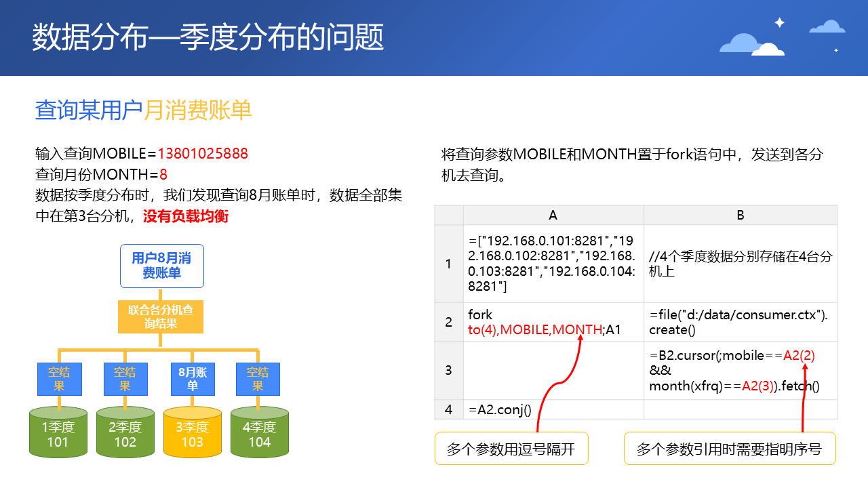Click the blue 8月账单 box
Screen dimensions: 868x488
coord(193,379)
